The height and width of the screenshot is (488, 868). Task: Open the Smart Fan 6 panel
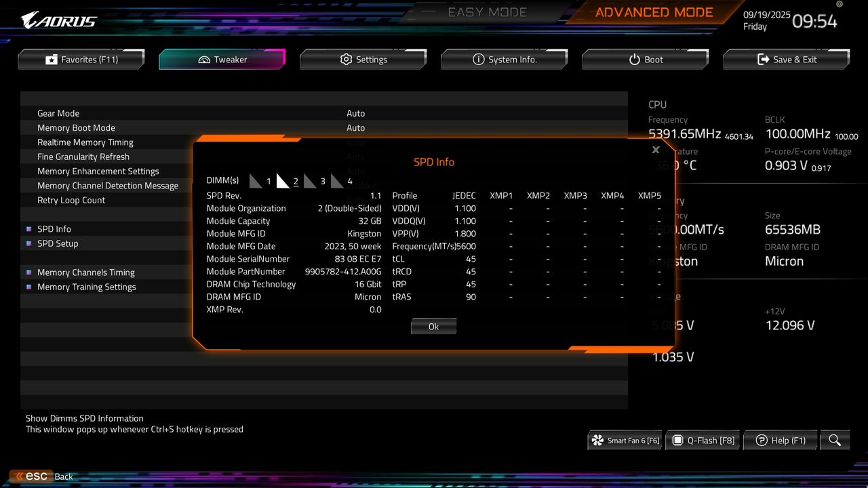pyautogui.click(x=624, y=440)
